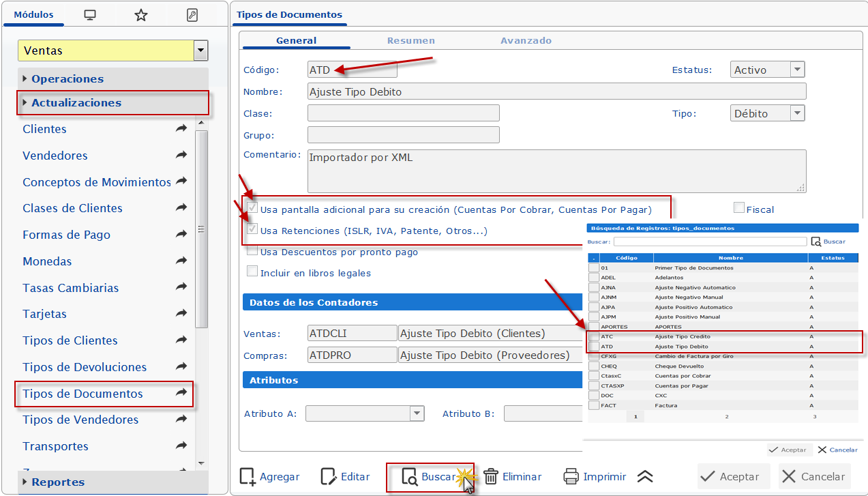Check Incluir en libros legales
The height and width of the screenshot is (496, 868).
(x=252, y=272)
